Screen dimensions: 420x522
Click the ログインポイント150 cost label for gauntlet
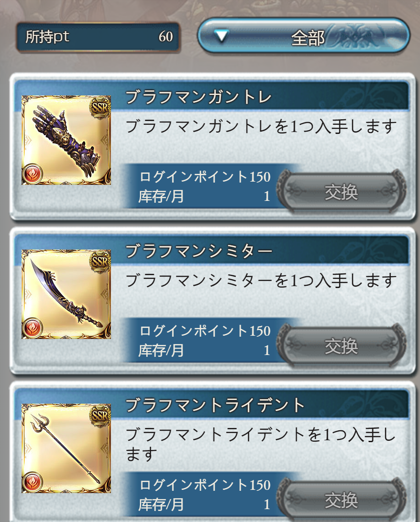click(x=205, y=177)
